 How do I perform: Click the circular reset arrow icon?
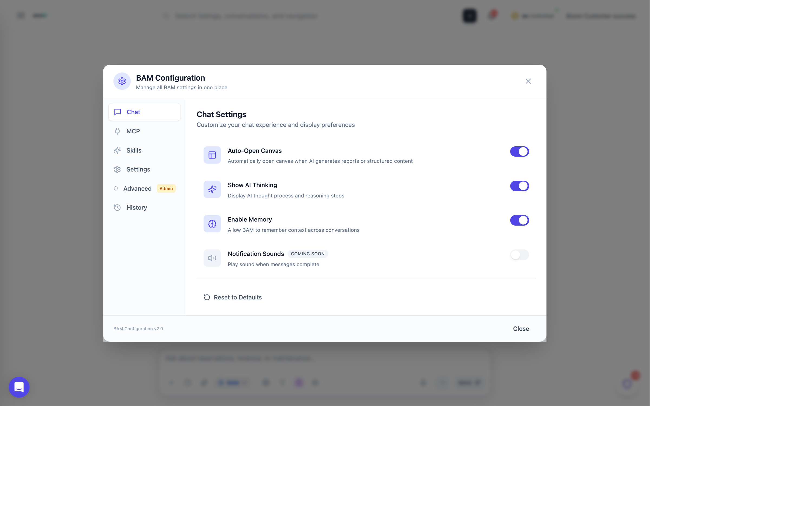[x=207, y=297]
